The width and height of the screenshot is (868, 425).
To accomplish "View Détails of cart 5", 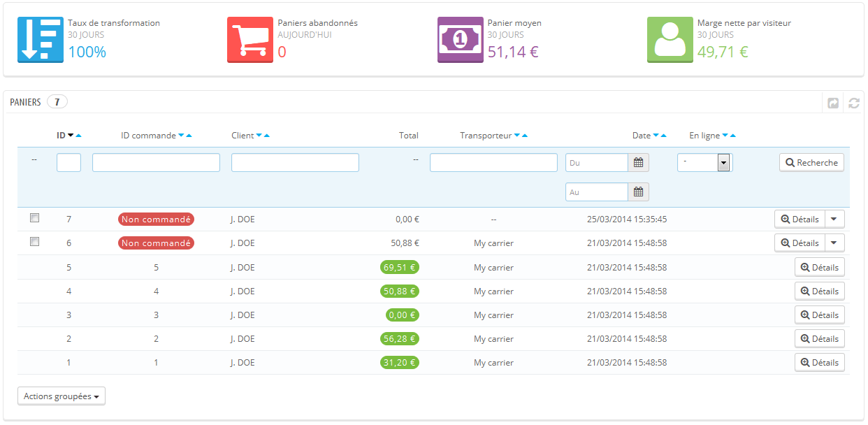I will click(x=819, y=267).
